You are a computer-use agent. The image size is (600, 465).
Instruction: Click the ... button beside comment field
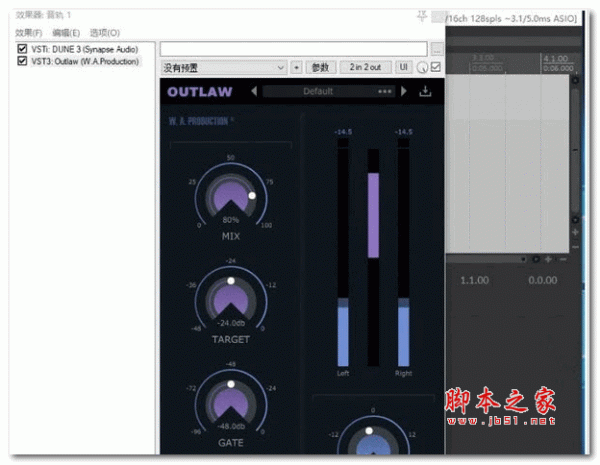tap(437, 49)
